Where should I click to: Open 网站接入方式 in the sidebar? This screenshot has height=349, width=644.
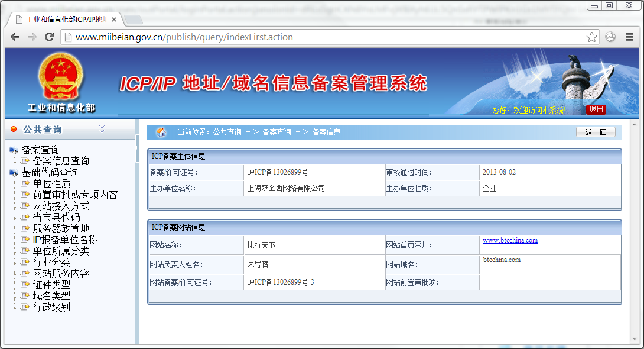[x=61, y=205]
